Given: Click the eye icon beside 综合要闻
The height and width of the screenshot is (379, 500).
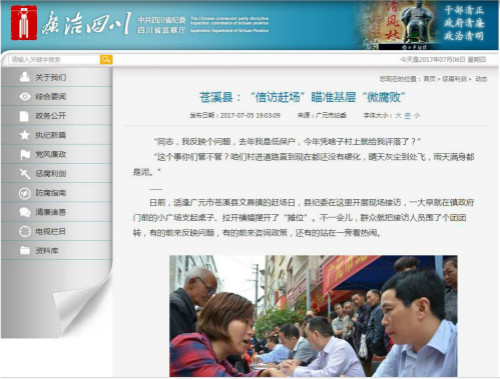Looking at the screenshot, I should point(25,96).
